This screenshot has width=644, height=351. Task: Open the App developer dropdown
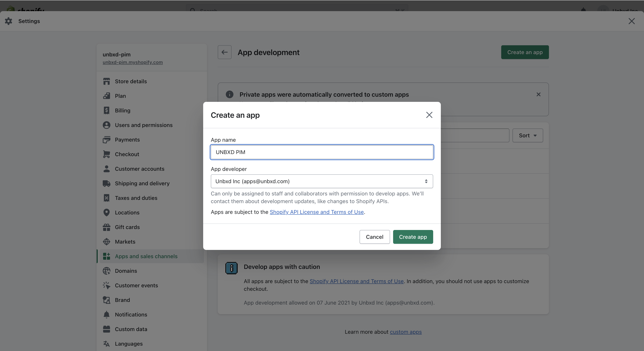(322, 181)
